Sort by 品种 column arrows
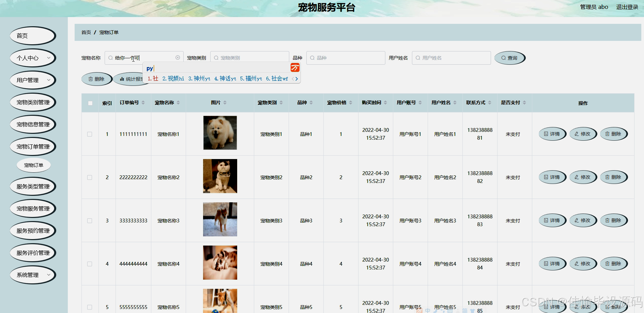Image resolution: width=644 pixels, height=313 pixels. click(311, 103)
